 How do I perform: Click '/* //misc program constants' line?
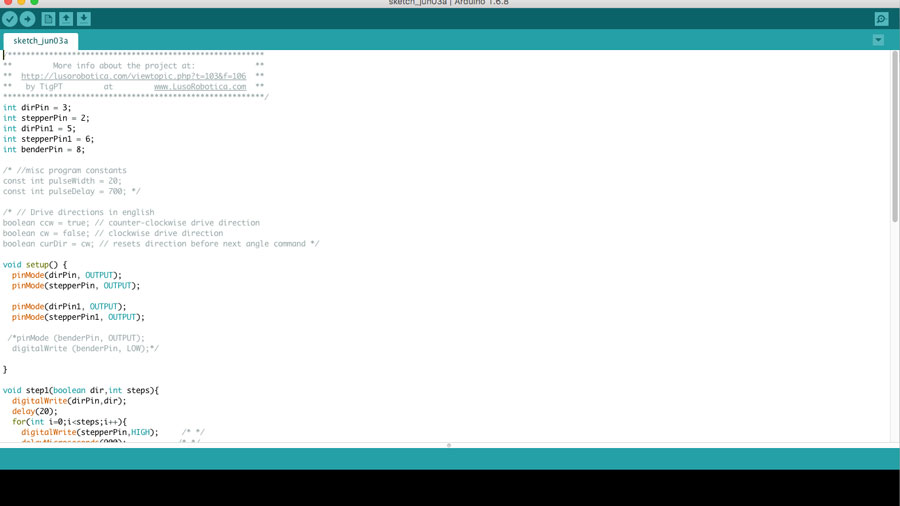coord(64,170)
